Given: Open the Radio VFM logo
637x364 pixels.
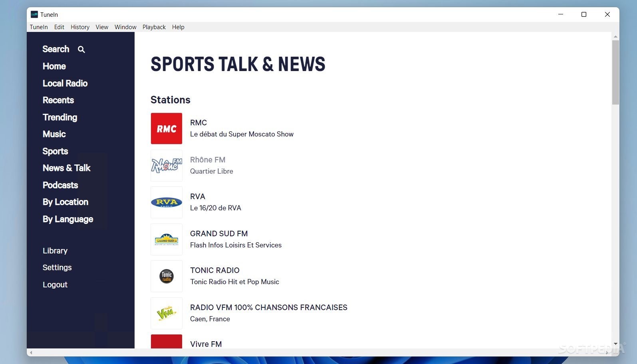Looking at the screenshot, I should [167, 313].
